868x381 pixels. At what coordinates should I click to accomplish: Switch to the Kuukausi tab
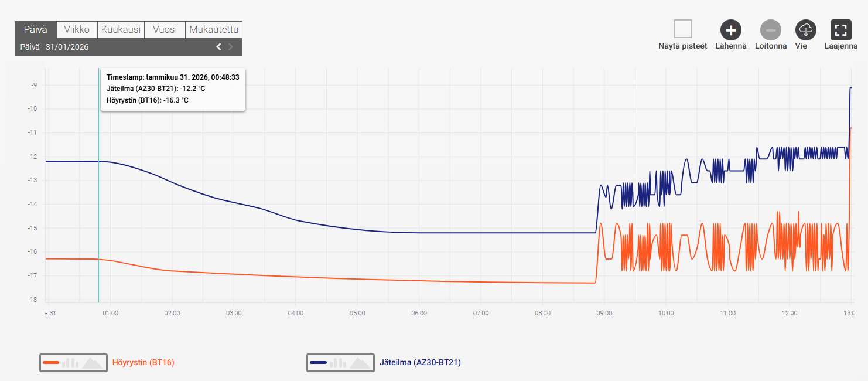(x=121, y=29)
